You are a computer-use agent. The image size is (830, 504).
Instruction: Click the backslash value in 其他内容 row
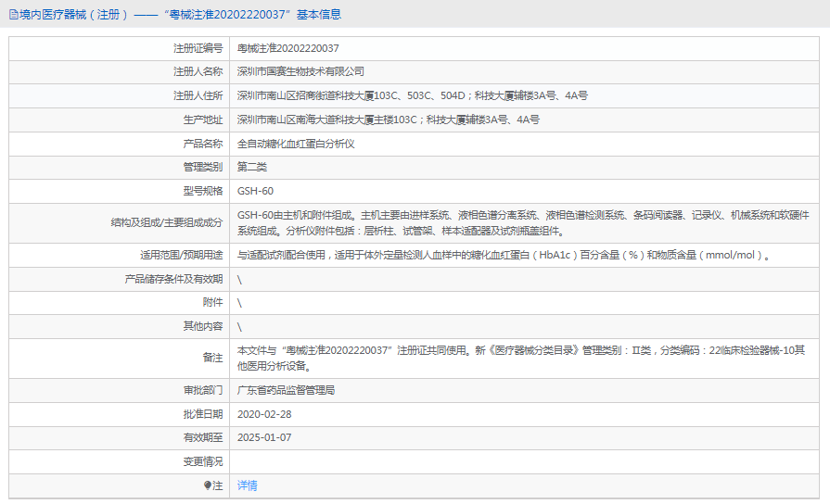coord(240,327)
